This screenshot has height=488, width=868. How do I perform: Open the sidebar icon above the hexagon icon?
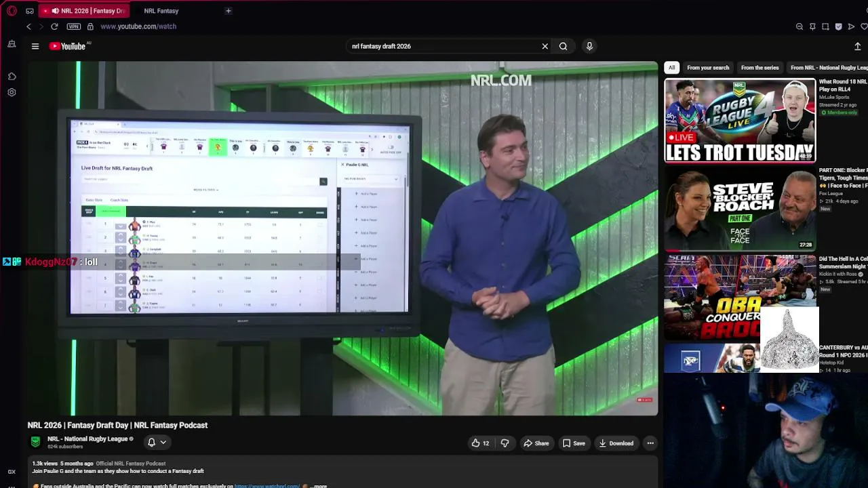point(12,44)
